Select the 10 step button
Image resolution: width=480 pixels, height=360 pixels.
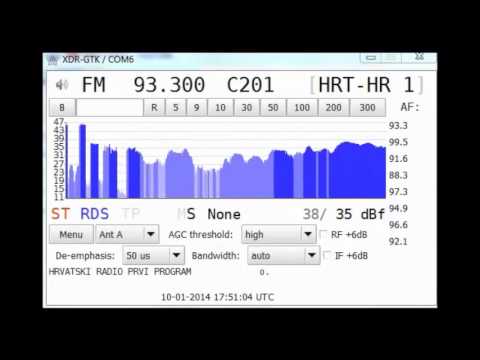point(220,108)
